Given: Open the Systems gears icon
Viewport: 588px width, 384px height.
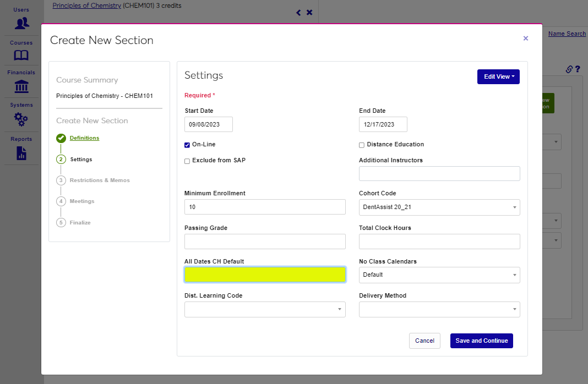Looking at the screenshot, I should (21, 119).
